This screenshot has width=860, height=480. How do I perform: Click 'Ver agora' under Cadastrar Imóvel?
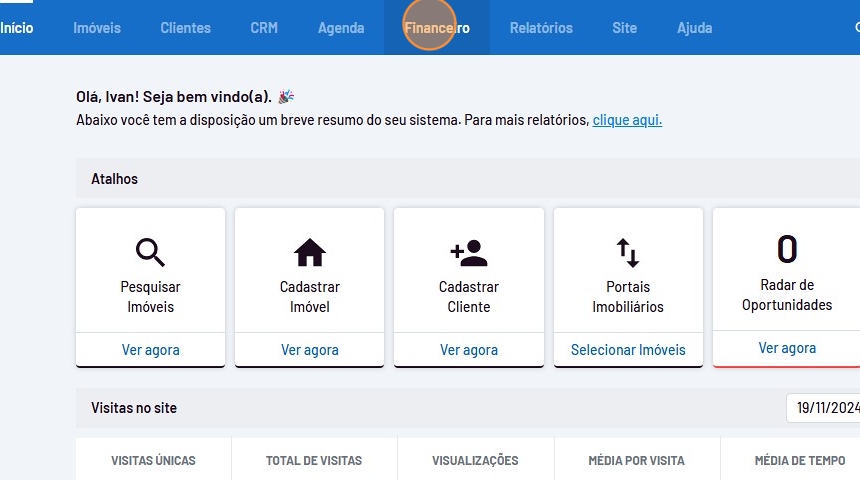[309, 350]
